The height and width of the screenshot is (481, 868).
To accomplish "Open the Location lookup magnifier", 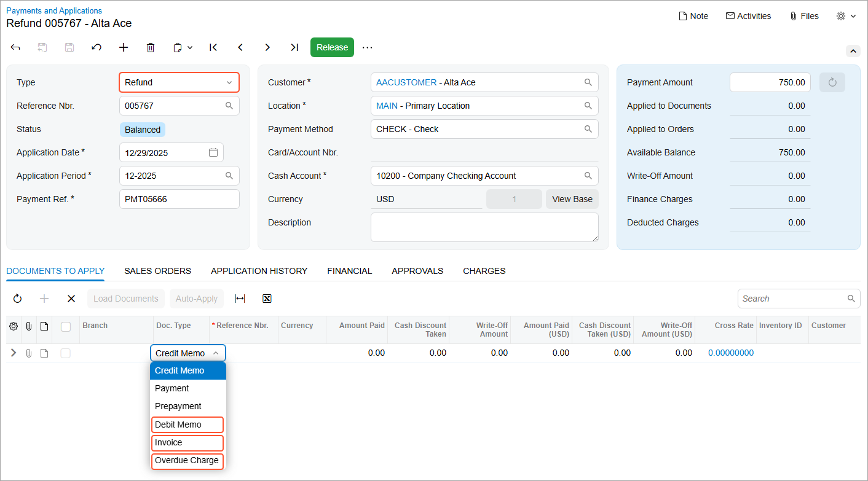I will click(588, 106).
